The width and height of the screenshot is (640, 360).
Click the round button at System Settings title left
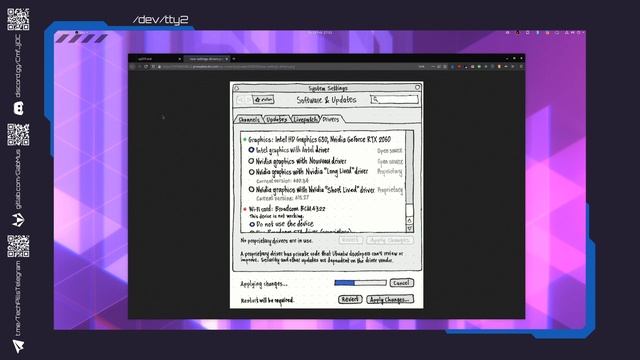[x=236, y=88]
